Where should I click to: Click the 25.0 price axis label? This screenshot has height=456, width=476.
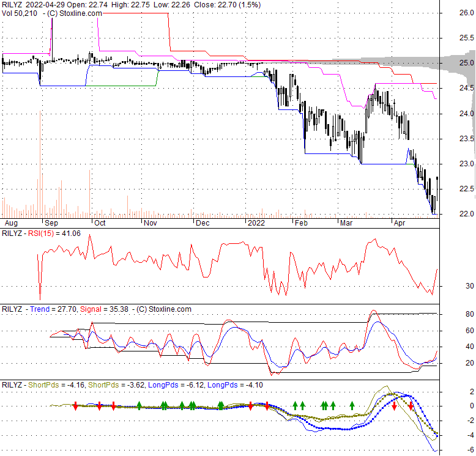pyautogui.click(x=467, y=63)
